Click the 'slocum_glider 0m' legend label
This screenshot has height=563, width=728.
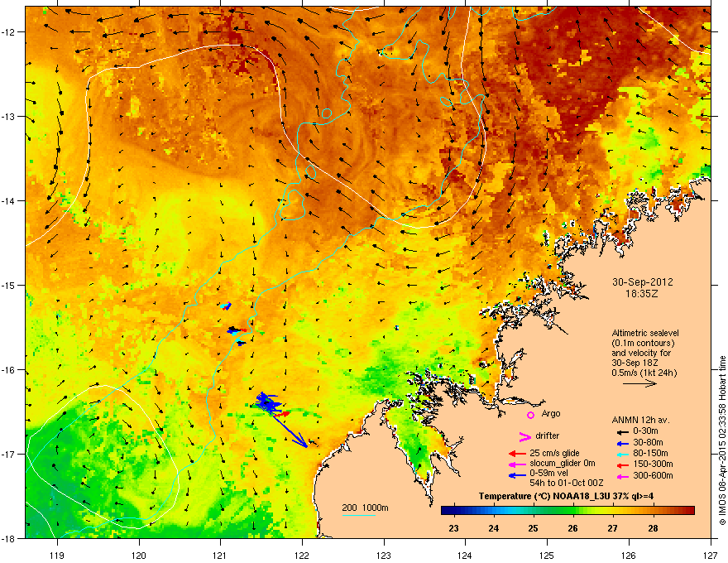pos(563,464)
